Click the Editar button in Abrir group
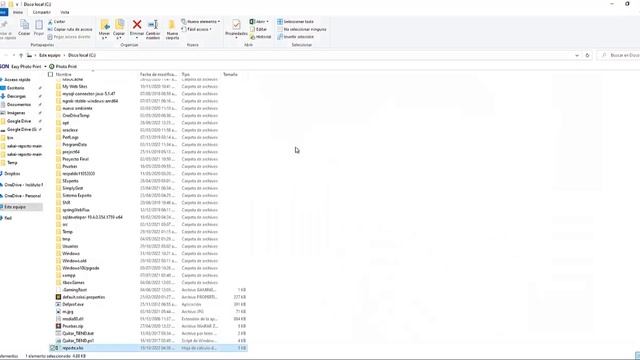Image resolution: width=640 pixels, height=360 pixels. [258, 29]
